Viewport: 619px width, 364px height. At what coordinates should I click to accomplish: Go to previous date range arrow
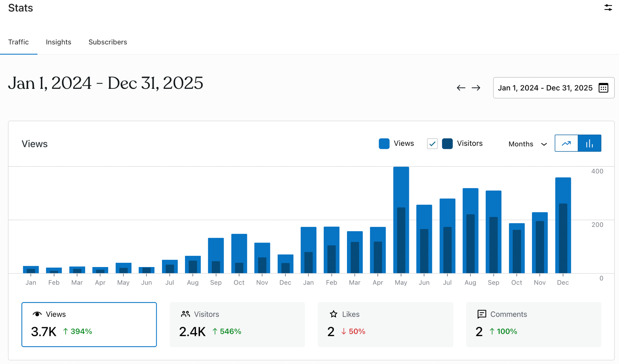[461, 88]
